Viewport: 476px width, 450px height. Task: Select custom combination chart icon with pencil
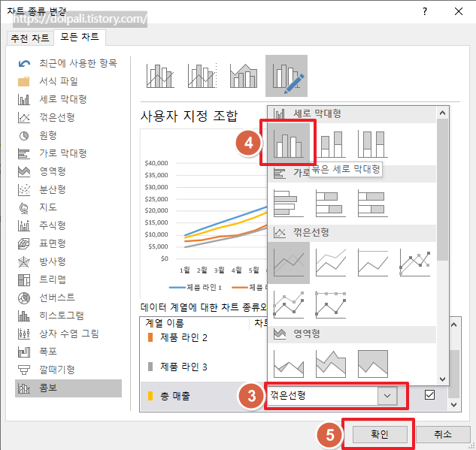(287, 76)
